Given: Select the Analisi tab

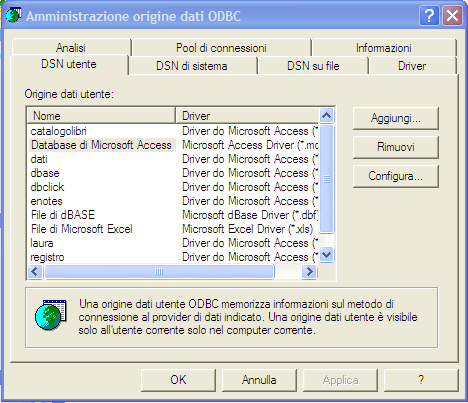Looking at the screenshot, I should pyautogui.click(x=71, y=48).
